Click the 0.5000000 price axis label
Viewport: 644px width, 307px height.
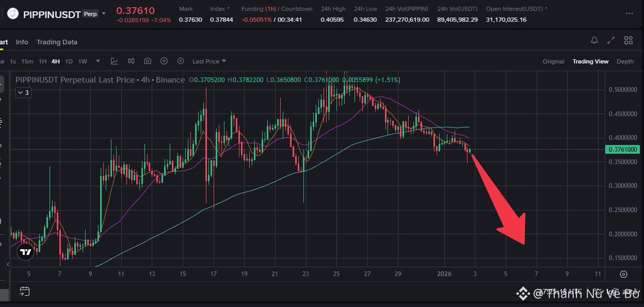(x=623, y=90)
